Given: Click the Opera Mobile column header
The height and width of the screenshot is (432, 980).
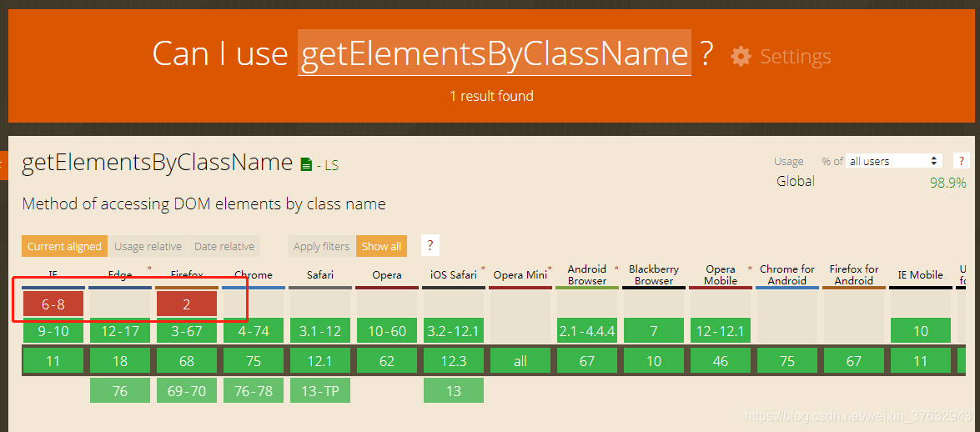Looking at the screenshot, I should 721,275.
